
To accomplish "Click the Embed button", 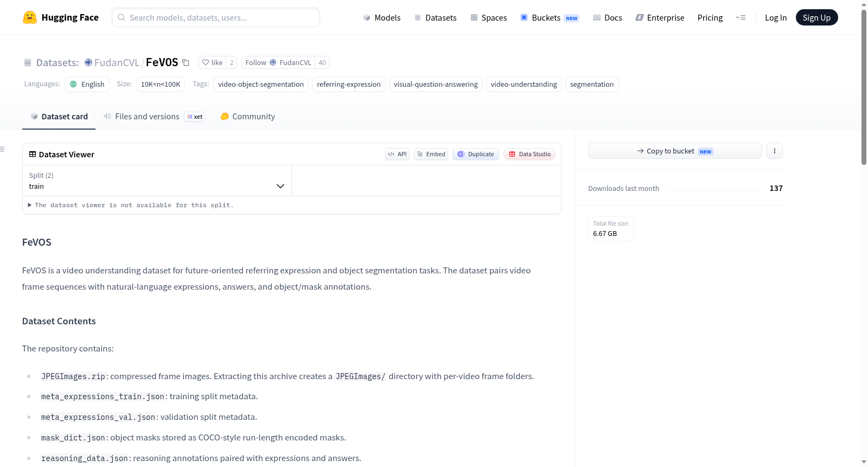I will (431, 154).
